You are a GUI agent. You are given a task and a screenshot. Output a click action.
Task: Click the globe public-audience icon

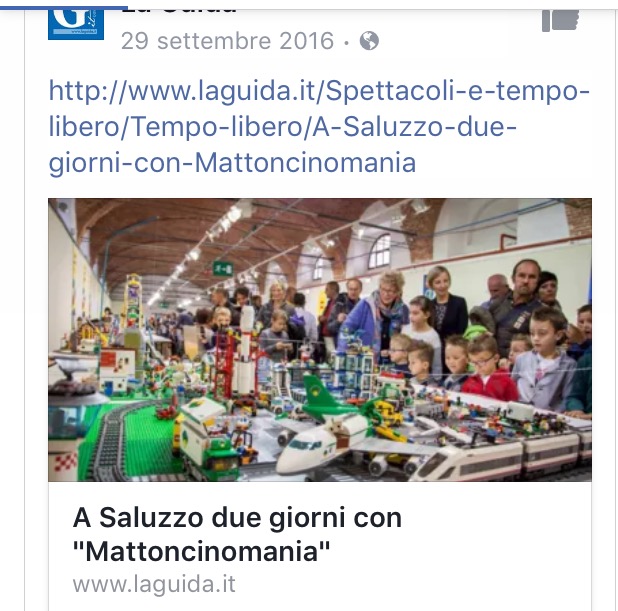[x=369, y=41]
